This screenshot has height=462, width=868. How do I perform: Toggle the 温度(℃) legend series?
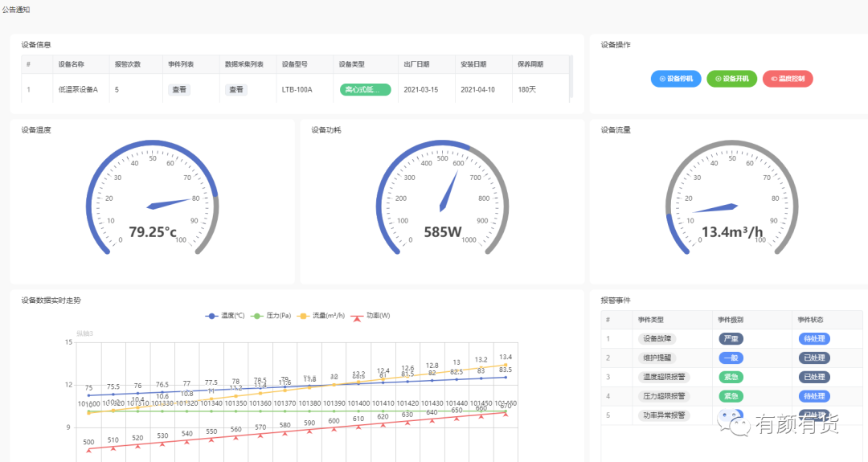(x=226, y=316)
